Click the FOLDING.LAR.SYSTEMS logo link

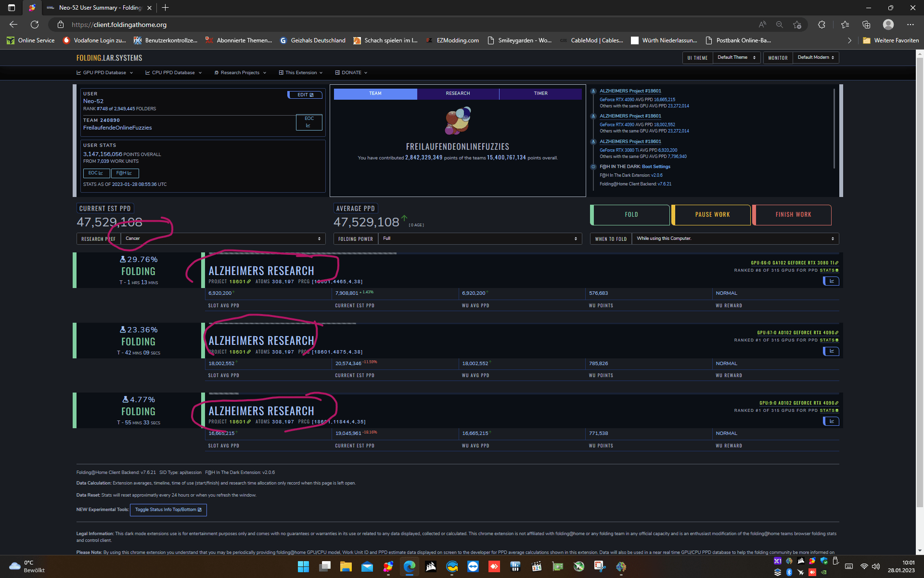click(109, 58)
